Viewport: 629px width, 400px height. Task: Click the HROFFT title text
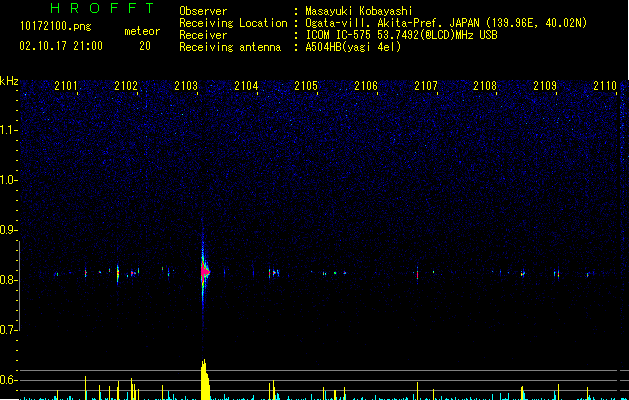coord(103,8)
